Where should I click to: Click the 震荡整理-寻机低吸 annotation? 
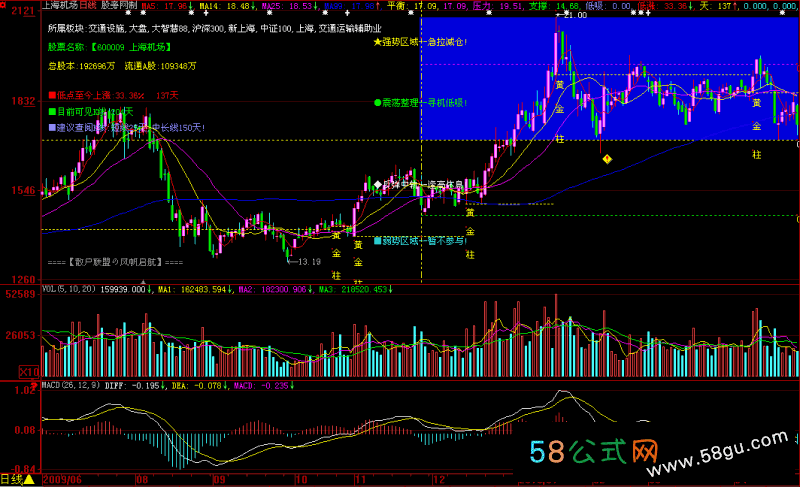(420, 103)
